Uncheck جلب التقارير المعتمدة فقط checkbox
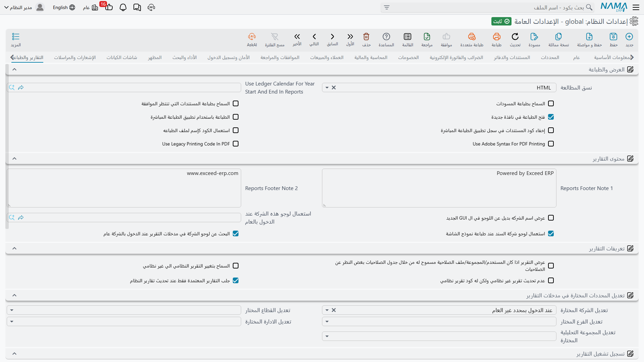Screen dimensions: 644x362 pyautogui.click(x=236, y=281)
